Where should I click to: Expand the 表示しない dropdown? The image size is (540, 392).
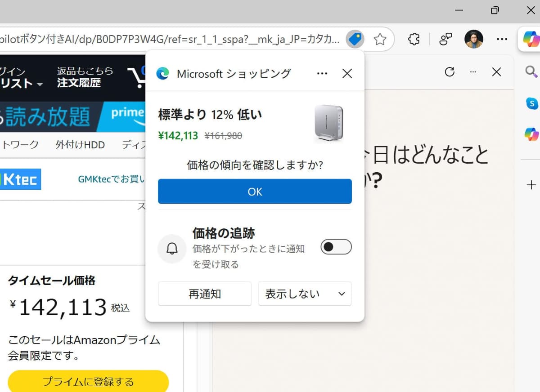(x=305, y=294)
